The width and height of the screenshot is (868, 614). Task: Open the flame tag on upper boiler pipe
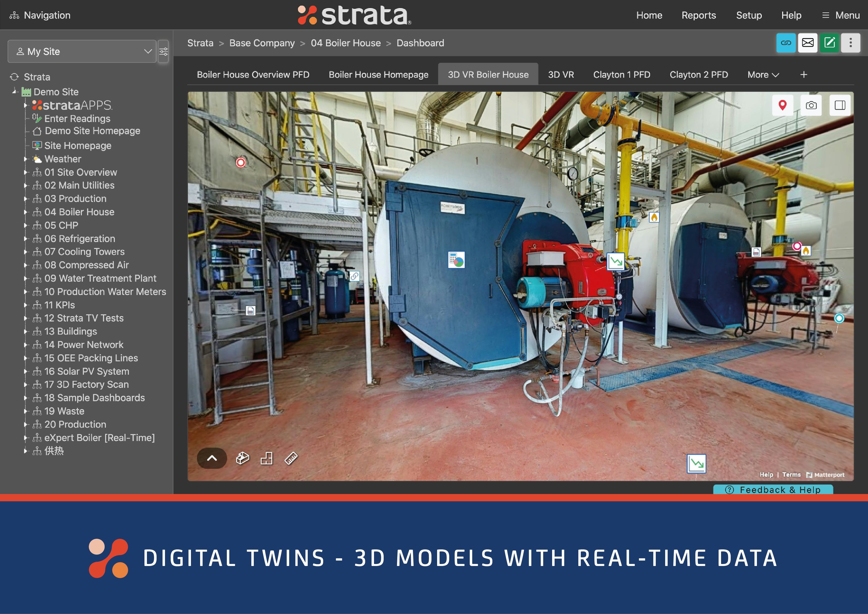tap(654, 217)
